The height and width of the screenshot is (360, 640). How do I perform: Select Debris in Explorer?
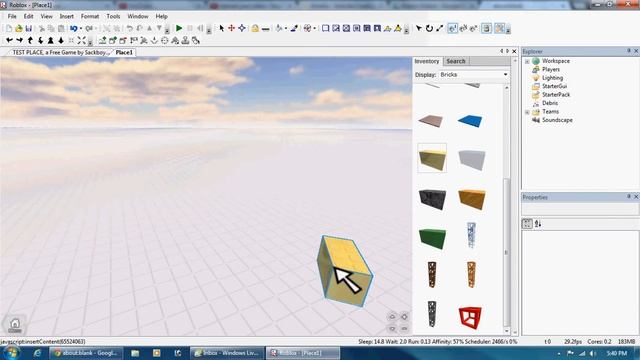(550, 103)
